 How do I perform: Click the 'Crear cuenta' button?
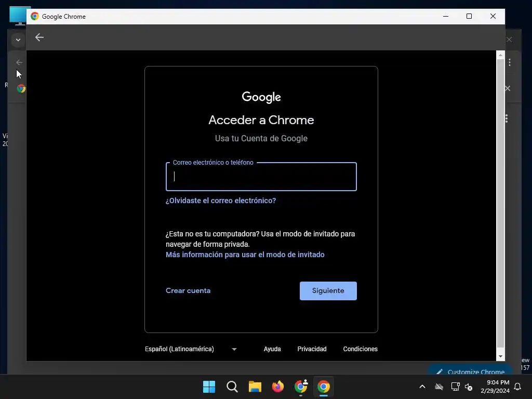pyautogui.click(x=188, y=290)
